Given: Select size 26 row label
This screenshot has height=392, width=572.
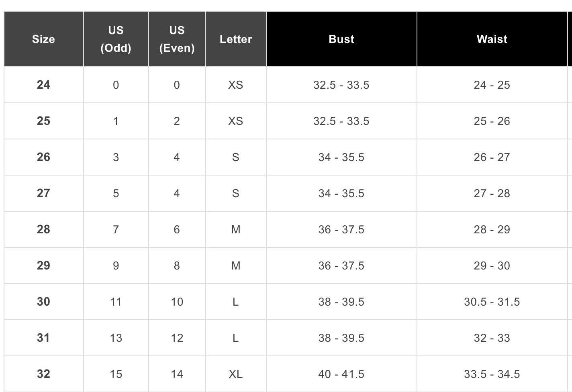Looking at the screenshot, I should pyautogui.click(x=43, y=157).
